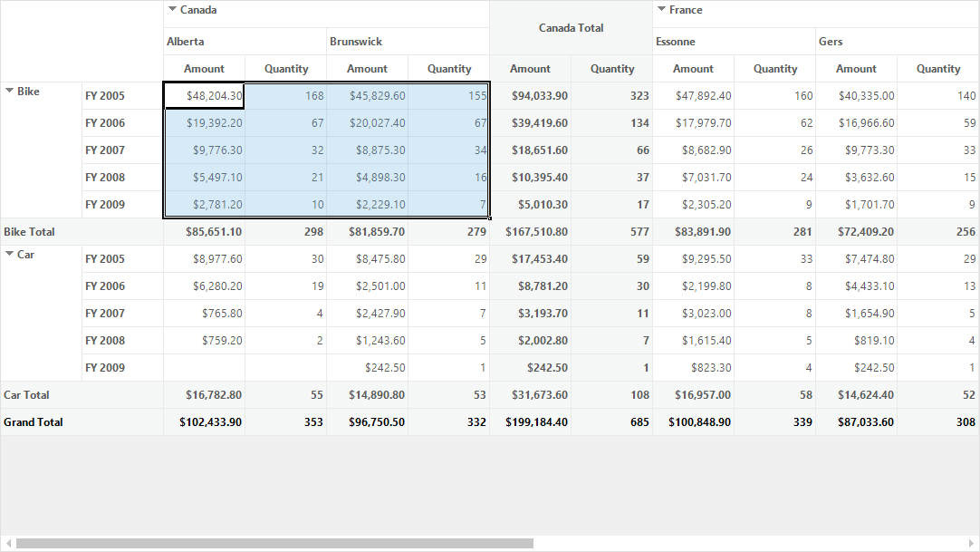This screenshot has height=552, width=980.
Task: Click Alberta Quantity column header
Action: coord(285,69)
